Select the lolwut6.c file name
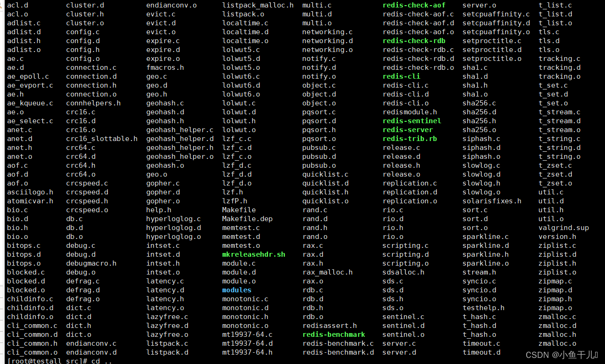Viewport: 605px width, 364px height. pyautogui.click(x=241, y=76)
